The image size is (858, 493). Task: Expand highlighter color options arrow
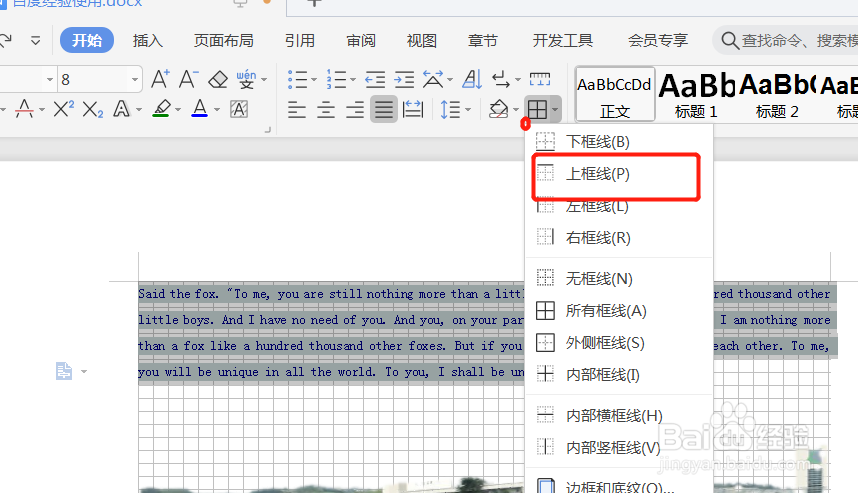[x=178, y=109]
